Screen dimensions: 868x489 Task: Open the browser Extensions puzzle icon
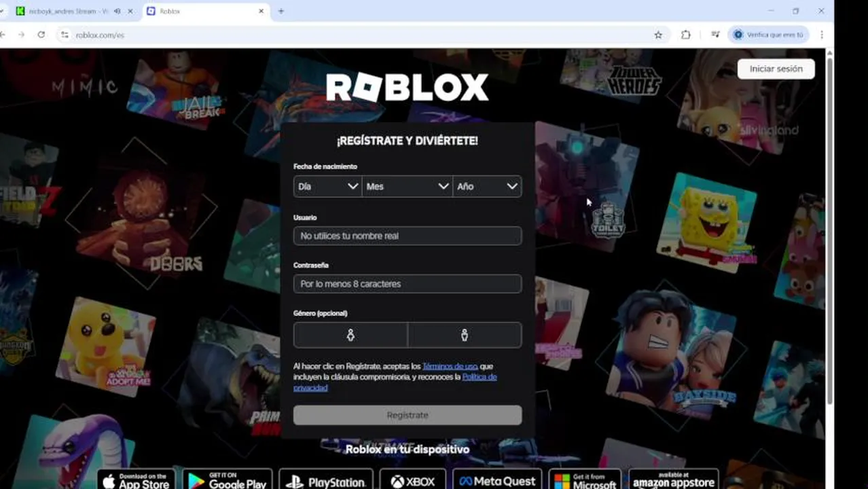click(686, 35)
